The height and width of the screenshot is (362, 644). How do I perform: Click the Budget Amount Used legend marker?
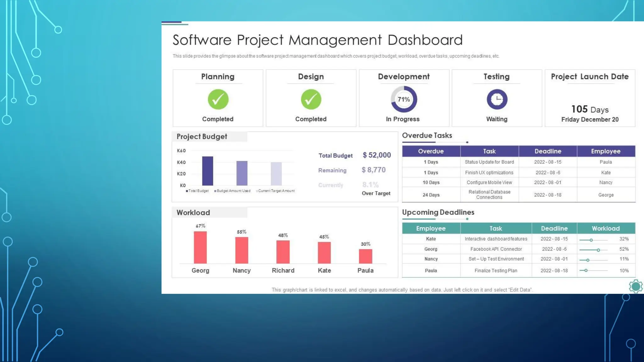click(x=215, y=191)
